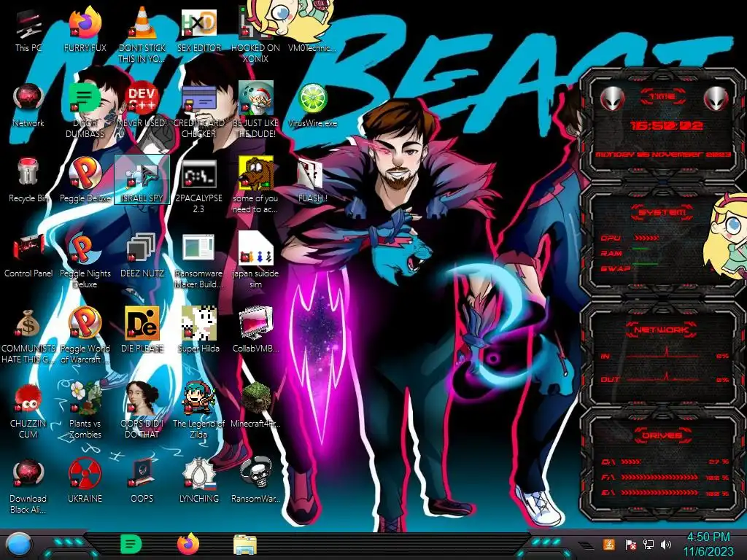Select the DIE PLEASE icon
The width and height of the screenshot is (747, 560).
pos(142,330)
